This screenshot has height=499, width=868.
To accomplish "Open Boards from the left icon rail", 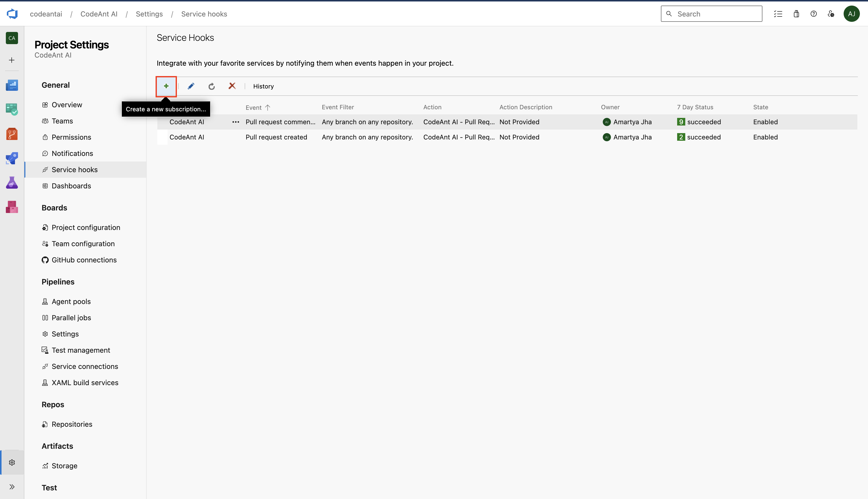I will [12, 109].
